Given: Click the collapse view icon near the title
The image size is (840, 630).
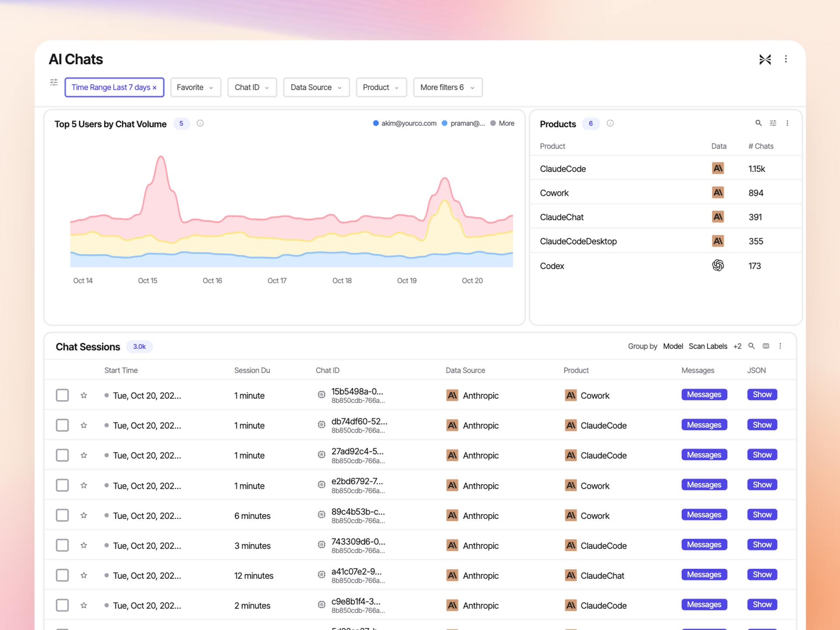Looking at the screenshot, I should (x=765, y=59).
